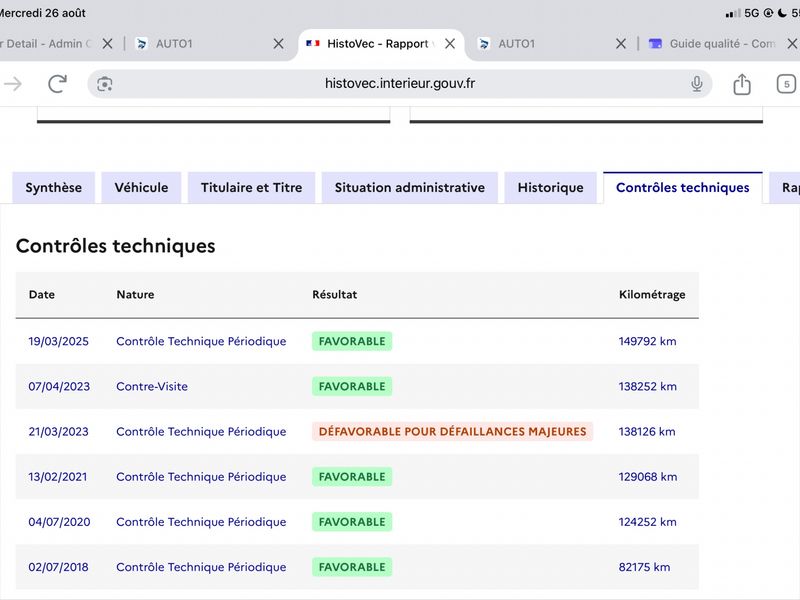
Task: Open Situation administrative tab
Action: pyautogui.click(x=410, y=188)
